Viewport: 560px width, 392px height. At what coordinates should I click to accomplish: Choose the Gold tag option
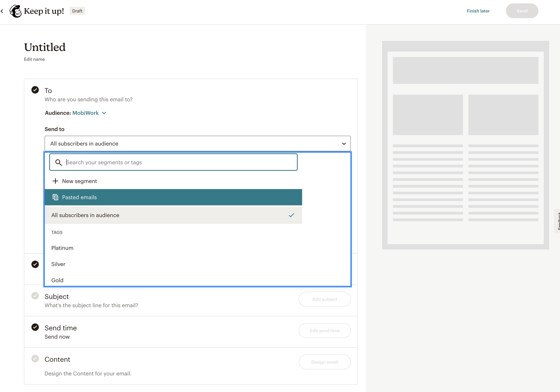[57, 280]
